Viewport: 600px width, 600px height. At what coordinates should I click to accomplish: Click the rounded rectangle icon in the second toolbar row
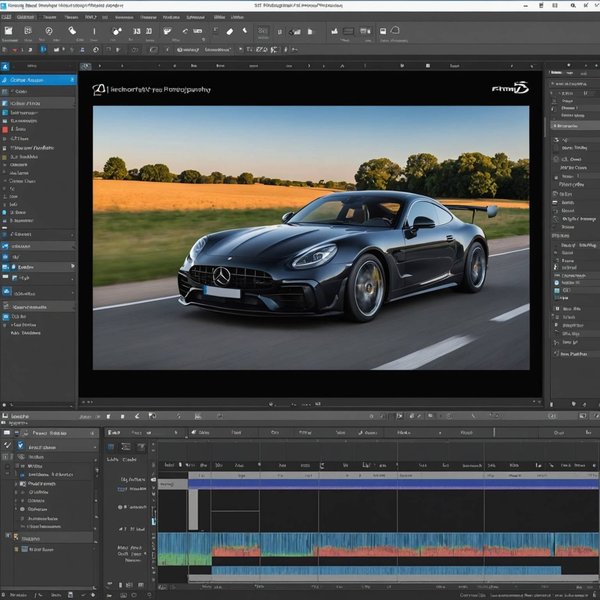point(153,50)
